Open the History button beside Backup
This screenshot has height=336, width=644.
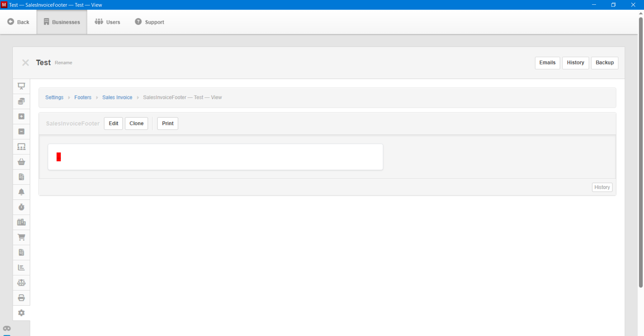click(x=576, y=63)
